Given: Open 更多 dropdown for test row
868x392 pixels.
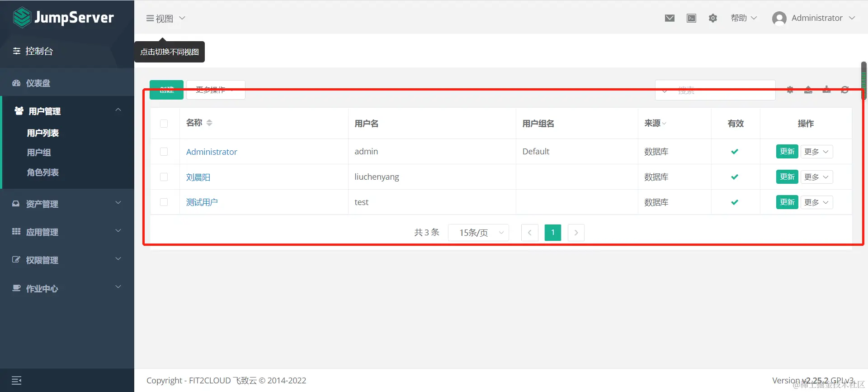Looking at the screenshot, I should (816, 202).
